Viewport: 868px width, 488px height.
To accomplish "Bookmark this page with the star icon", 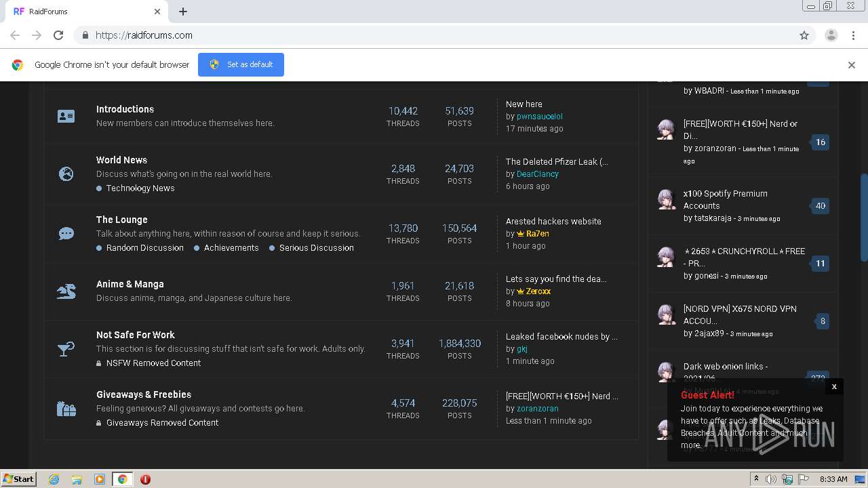I will tap(804, 35).
